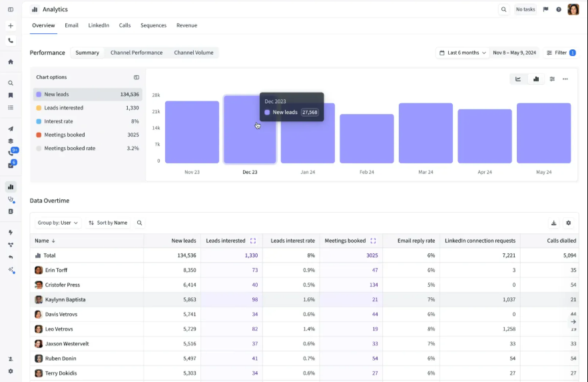Switch chart to bar graph view
588x382 pixels.
(535, 79)
